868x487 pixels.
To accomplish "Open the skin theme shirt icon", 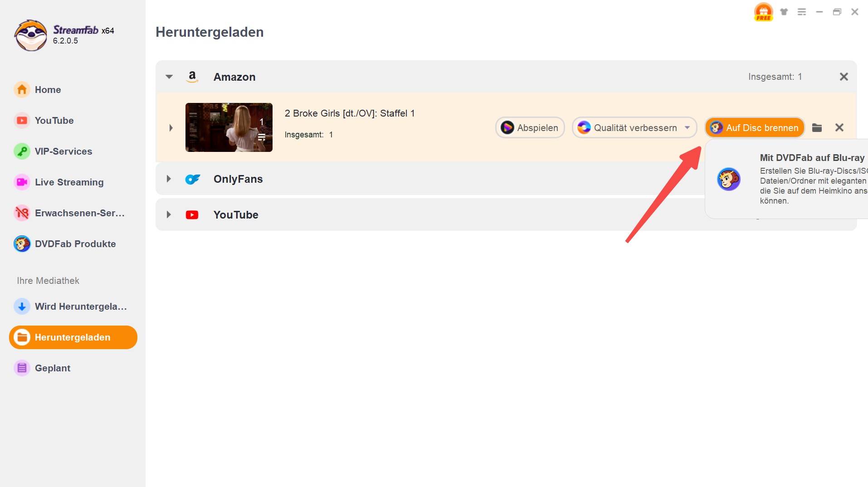I will 784,12.
